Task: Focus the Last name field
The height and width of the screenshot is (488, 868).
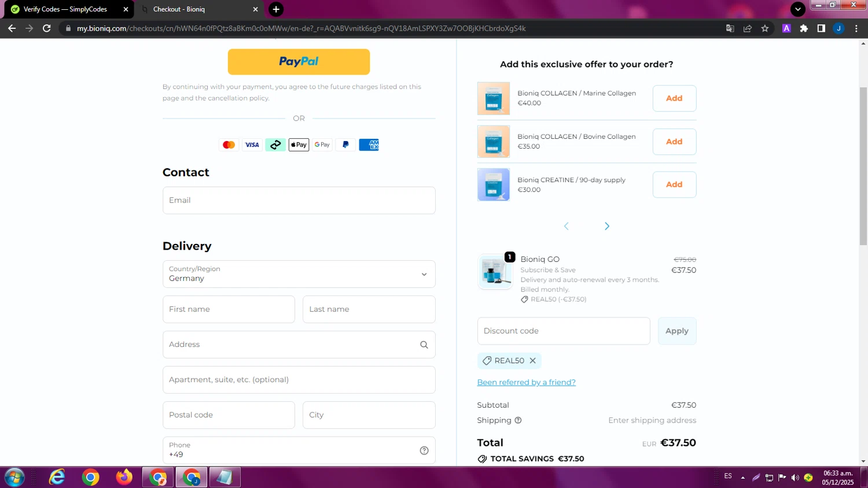Action: click(369, 309)
